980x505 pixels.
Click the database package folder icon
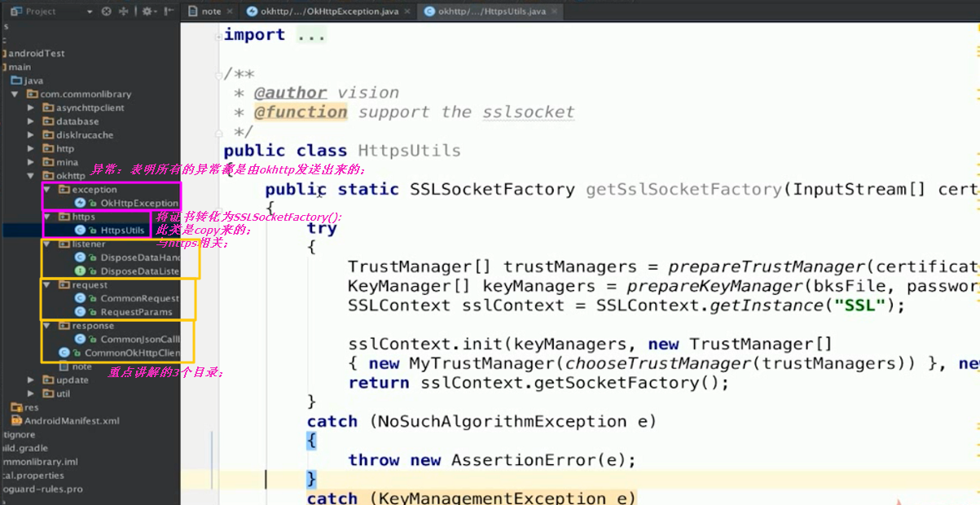click(48, 121)
